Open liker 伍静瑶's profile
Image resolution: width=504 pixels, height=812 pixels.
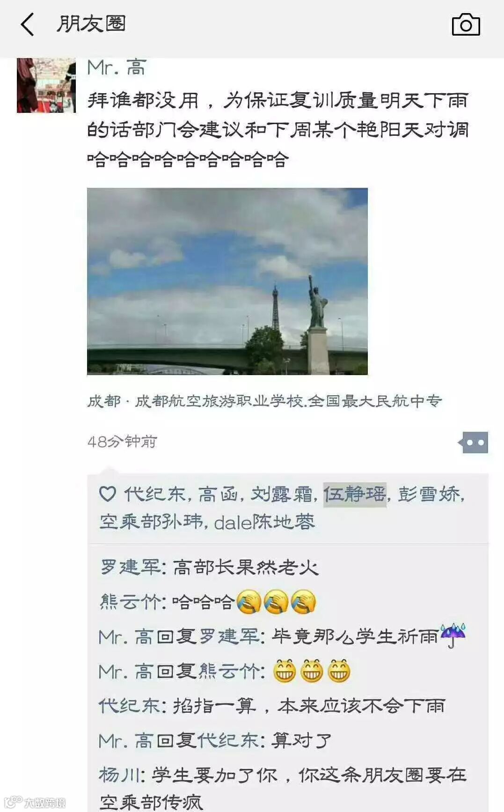click(x=355, y=495)
